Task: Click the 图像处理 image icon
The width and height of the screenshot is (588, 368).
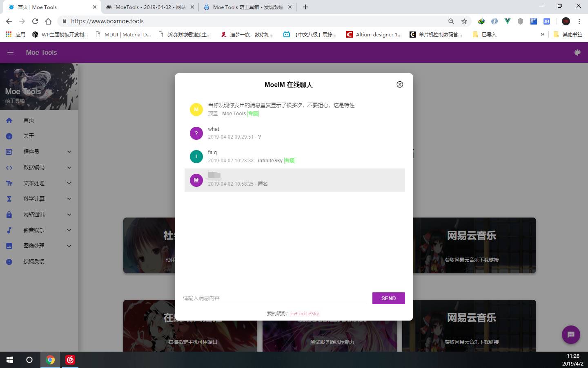Action: point(9,246)
